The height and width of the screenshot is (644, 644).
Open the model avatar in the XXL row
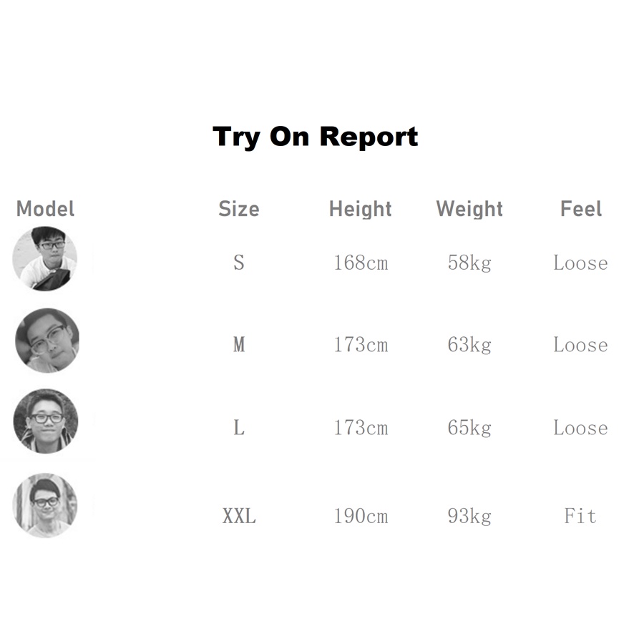[x=44, y=505]
